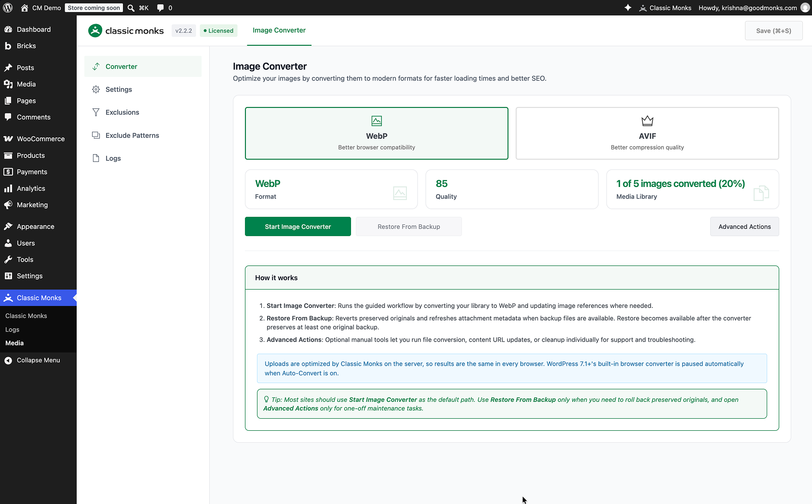812x504 pixels.
Task: Open the user avatar at top right
Action: [805, 8]
